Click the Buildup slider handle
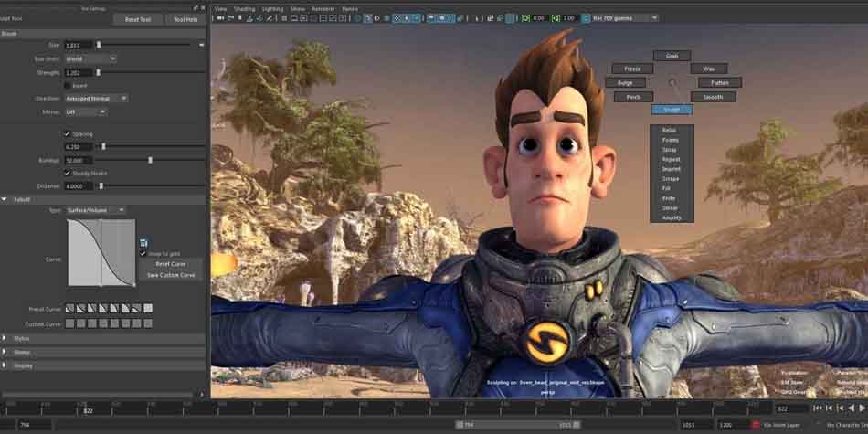868x434 pixels. point(150,159)
